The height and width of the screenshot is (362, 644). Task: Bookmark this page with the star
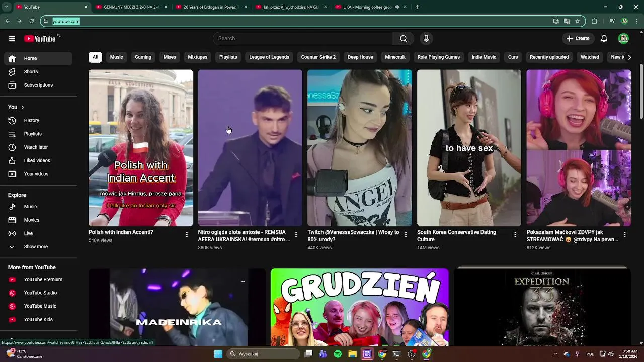coord(578,21)
